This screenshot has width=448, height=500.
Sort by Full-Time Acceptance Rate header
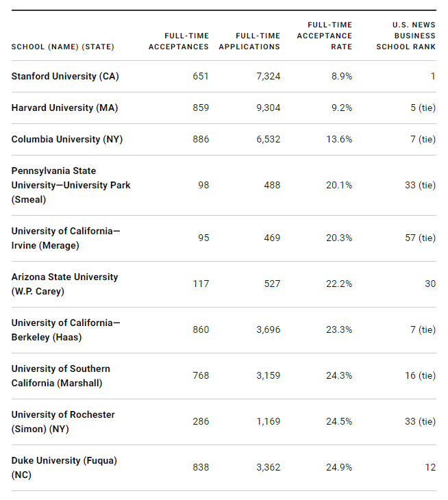(325, 36)
